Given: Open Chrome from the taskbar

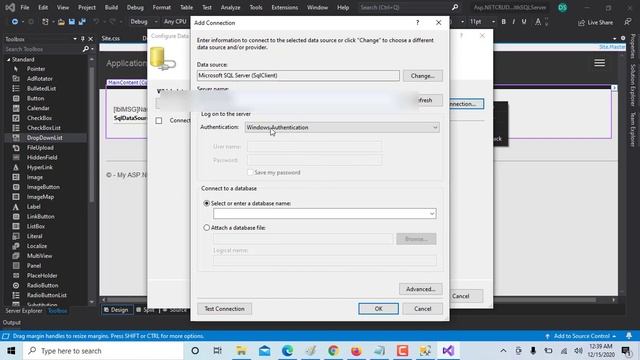Looking at the screenshot, I should (x=333, y=351).
